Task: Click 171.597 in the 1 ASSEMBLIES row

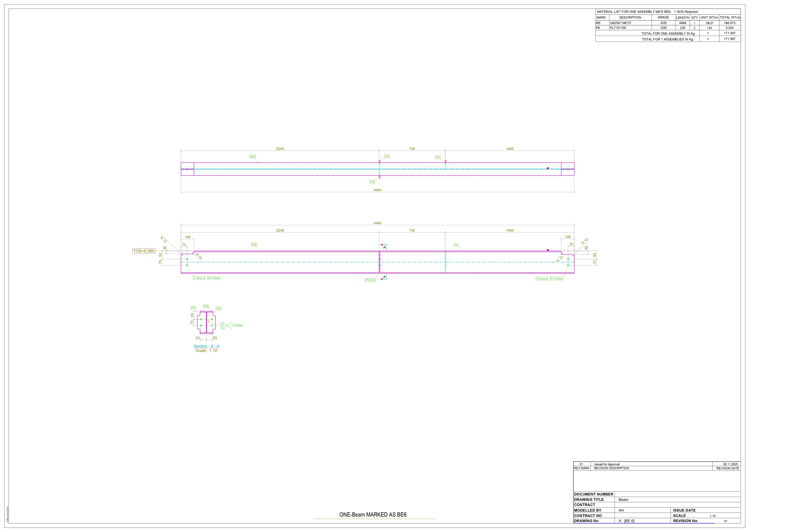Action: click(x=730, y=39)
